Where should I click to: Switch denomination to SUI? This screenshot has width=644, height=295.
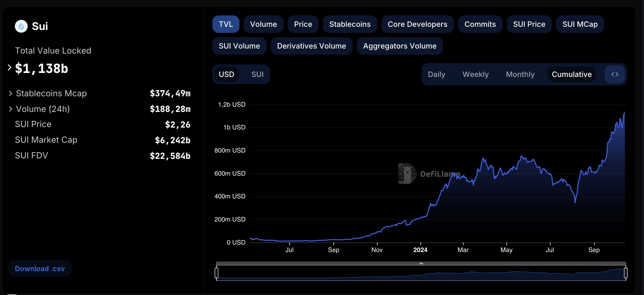[257, 74]
